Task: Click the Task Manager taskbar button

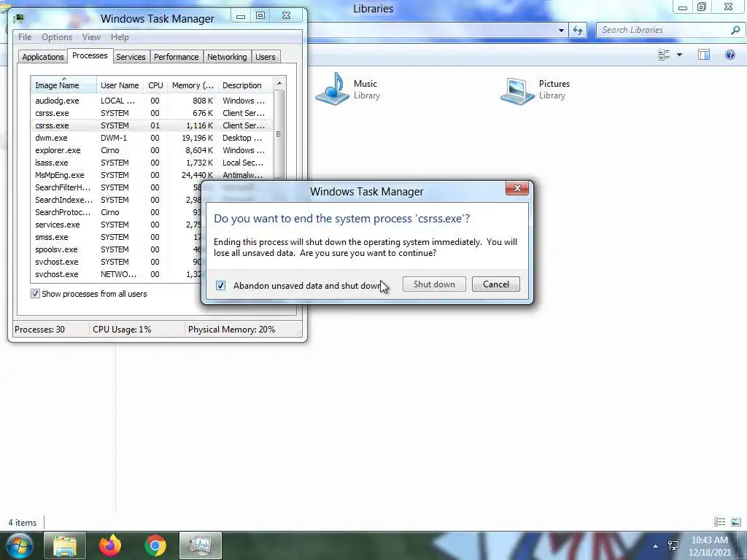Action: tap(201, 545)
